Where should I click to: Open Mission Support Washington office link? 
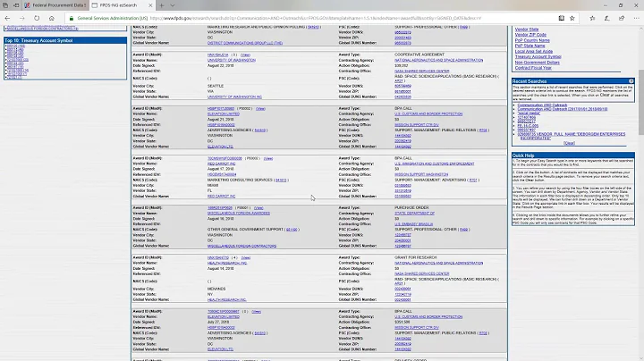pos(421,174)
